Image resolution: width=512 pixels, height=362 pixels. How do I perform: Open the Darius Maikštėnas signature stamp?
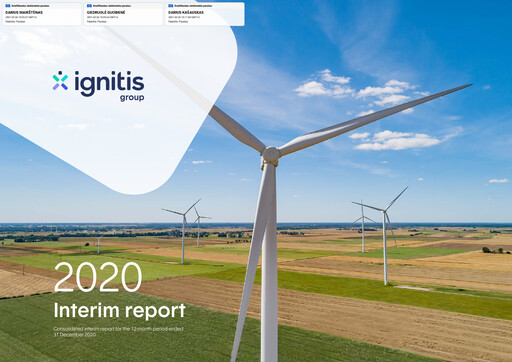coord(42,14)
